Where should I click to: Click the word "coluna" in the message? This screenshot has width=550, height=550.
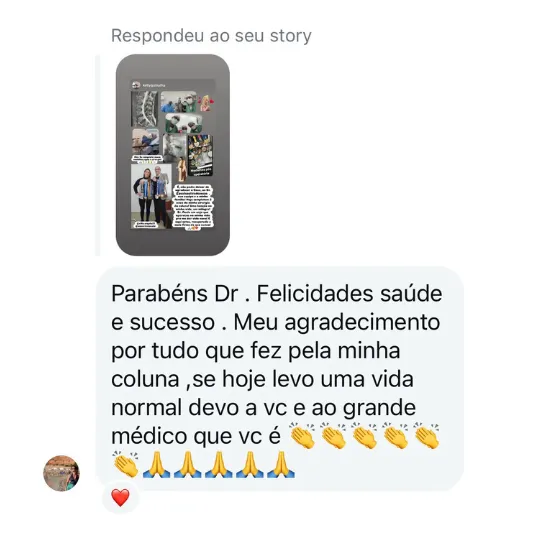tap(145, 379)
